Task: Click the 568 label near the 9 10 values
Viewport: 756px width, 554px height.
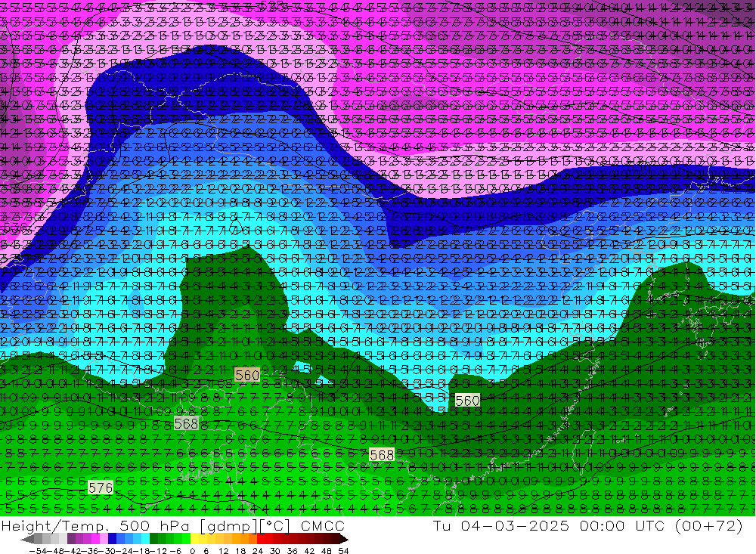Action: pos(381,455)
